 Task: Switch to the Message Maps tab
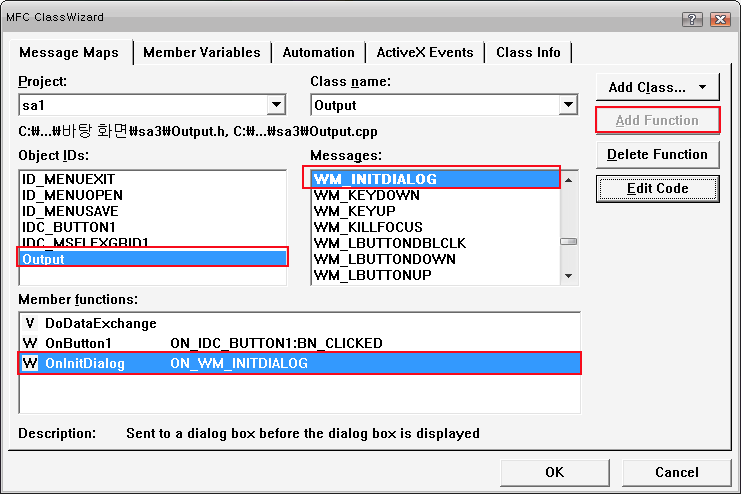69,52
